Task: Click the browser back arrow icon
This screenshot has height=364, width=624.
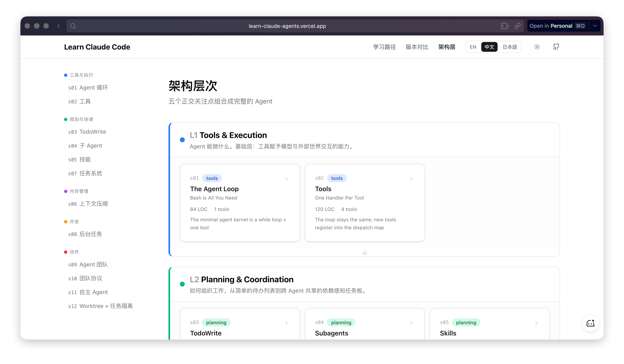Action: click(59, 26)
